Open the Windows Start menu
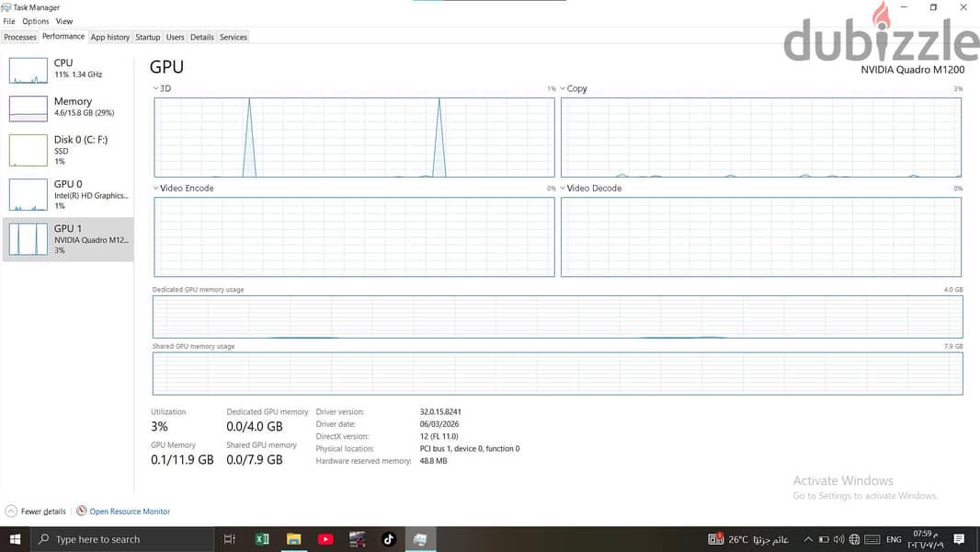This screenshot has height=552, width=980. coord(15,539)
